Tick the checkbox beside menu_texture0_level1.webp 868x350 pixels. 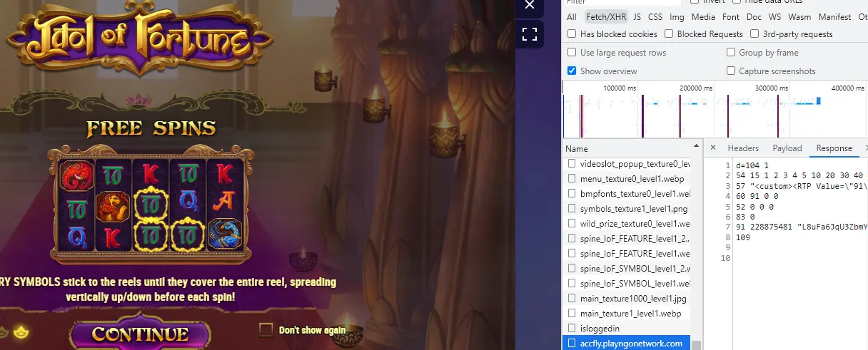point(571,179)
